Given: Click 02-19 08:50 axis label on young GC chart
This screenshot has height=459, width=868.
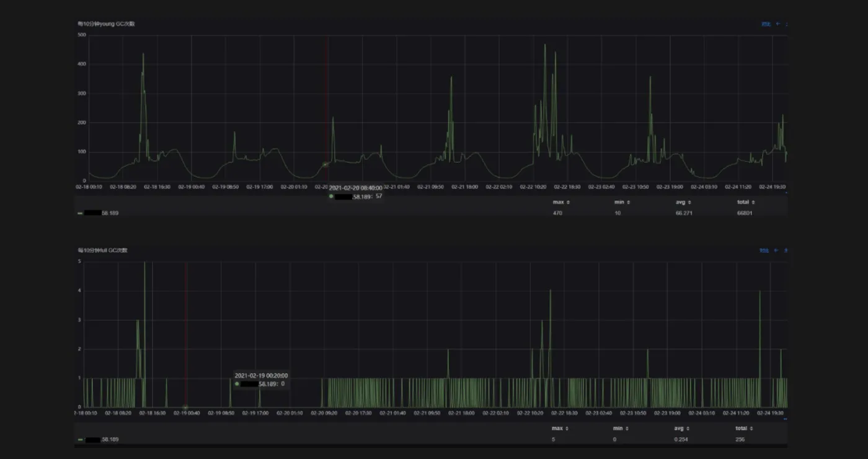Looking at the screenshot, I should coord(226,186).
